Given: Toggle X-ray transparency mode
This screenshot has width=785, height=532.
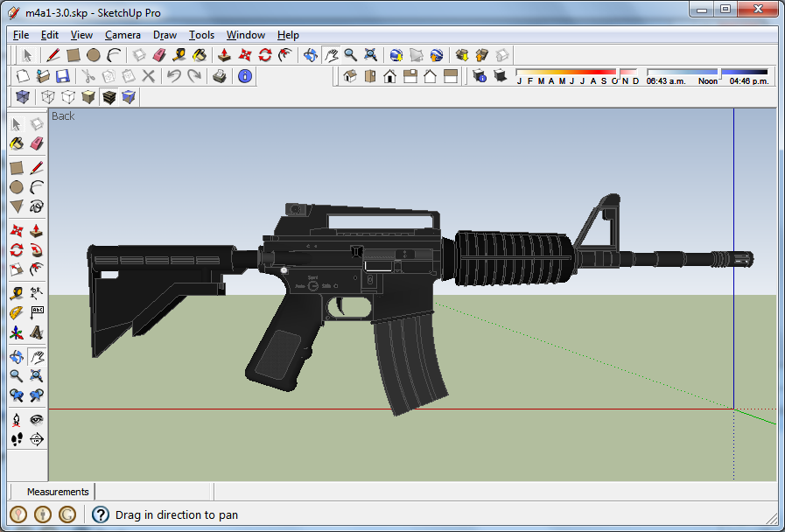Looking at the screenshot, I should click(x=23, y=96).
